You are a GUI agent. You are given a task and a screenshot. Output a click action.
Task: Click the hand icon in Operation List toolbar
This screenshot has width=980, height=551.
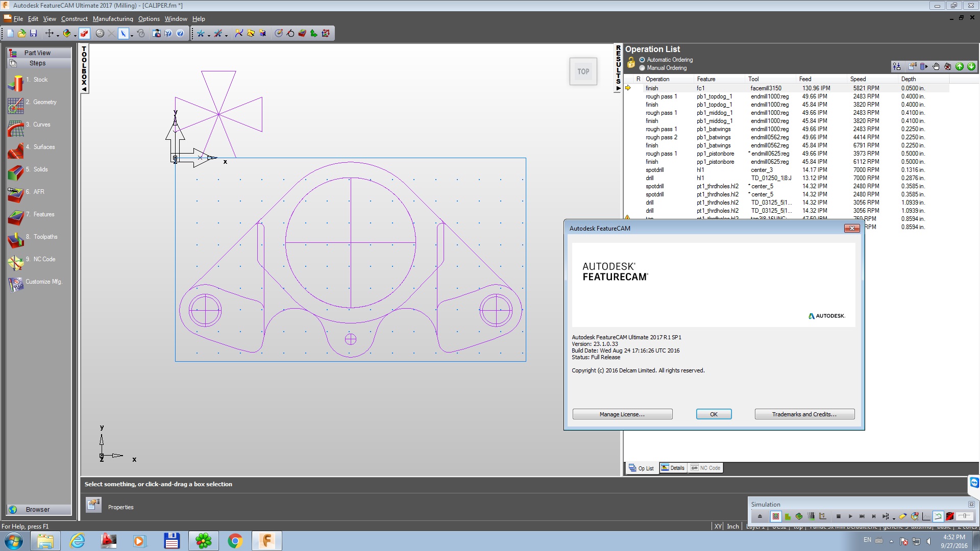tap(936, 66)
